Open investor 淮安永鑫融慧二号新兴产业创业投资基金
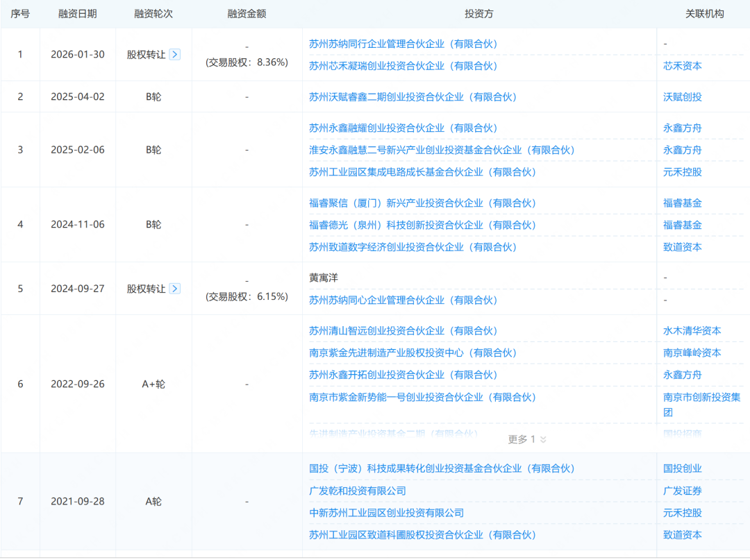The height and width of the screenshot is (560, 750). tap(442, 150)
